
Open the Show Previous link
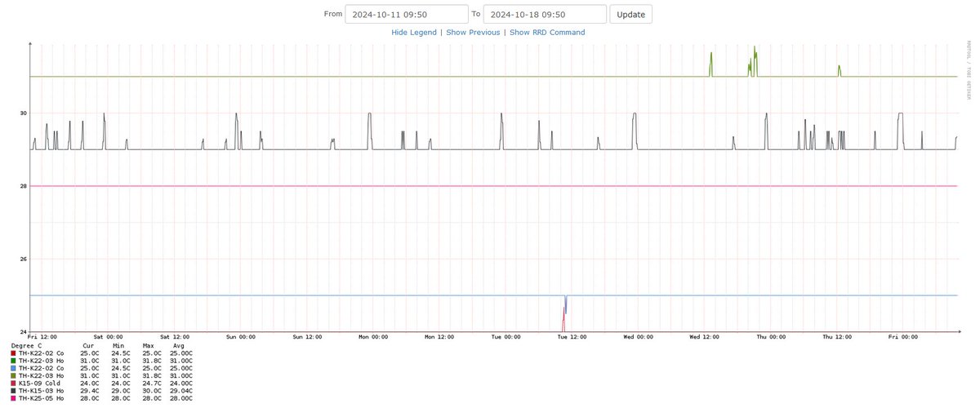click(x=473, y=33)
